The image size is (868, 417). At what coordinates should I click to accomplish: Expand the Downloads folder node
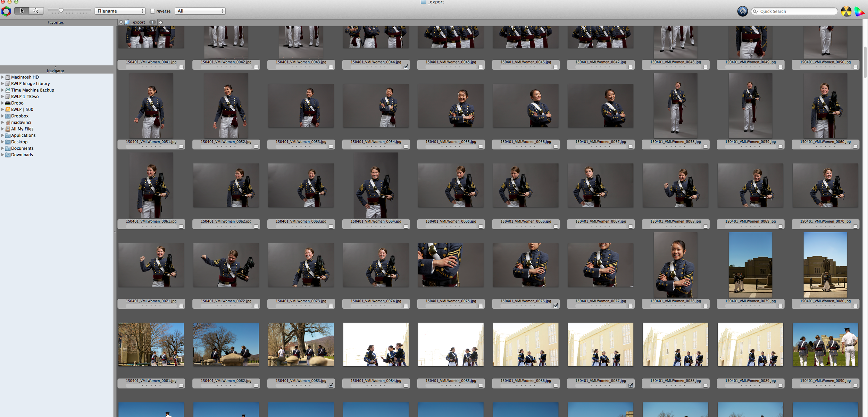[2, 155]
